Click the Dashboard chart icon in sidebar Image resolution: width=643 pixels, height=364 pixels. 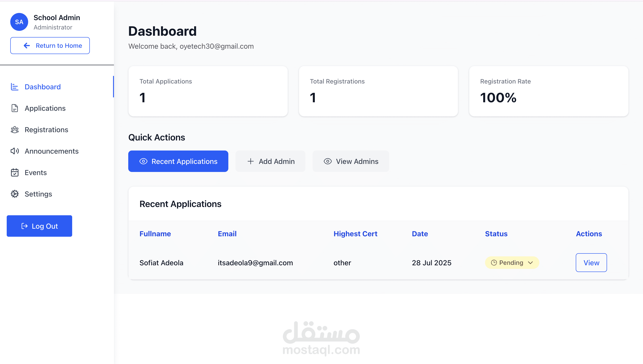pyautogui.click(x=15, y=87)
